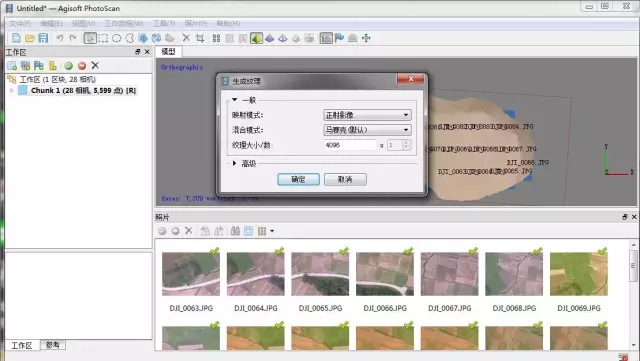640x361 pixels.
Task: Click the blue flags Show markers icon
Action: 339,38
